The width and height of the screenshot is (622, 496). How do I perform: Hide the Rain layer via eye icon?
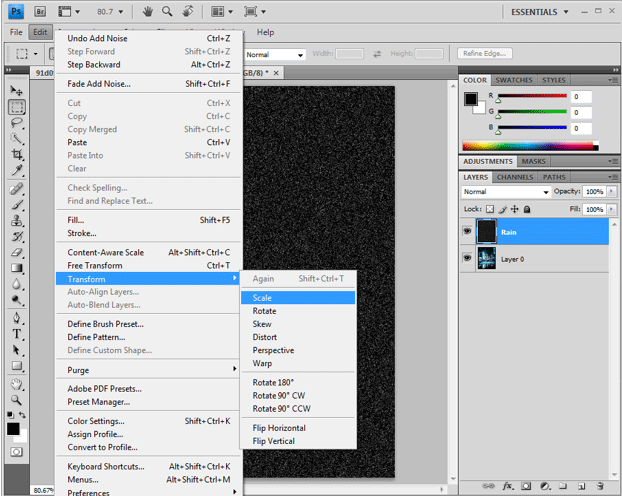point(468,232)
